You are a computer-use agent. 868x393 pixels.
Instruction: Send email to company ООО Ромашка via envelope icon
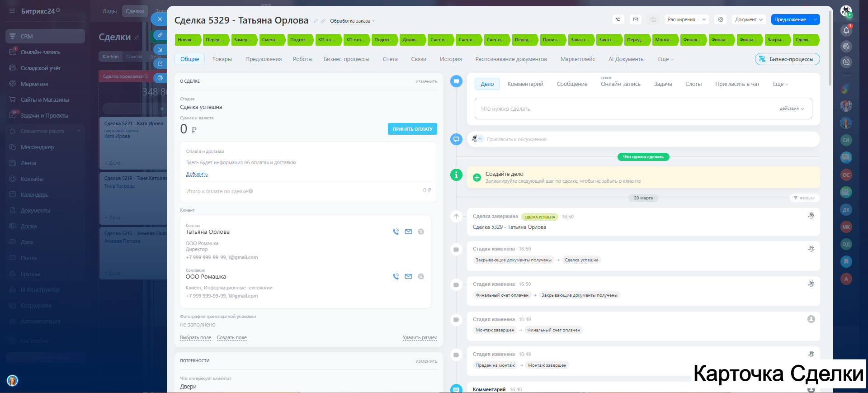coord(408,276)
